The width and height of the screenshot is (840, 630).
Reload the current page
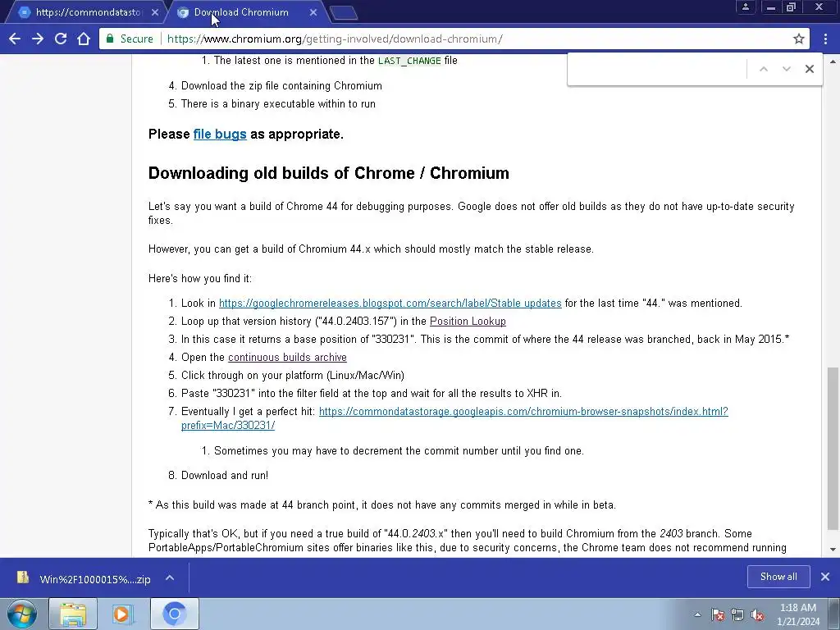coord(61,39)
